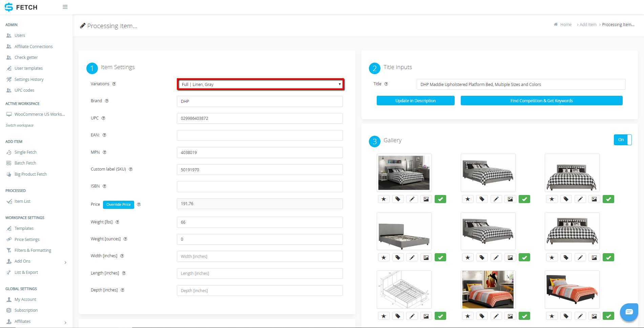The image size is (644, 328).
Task: Toggle green check for angled houndstooth bed in second row
Action: coord(524,258)
